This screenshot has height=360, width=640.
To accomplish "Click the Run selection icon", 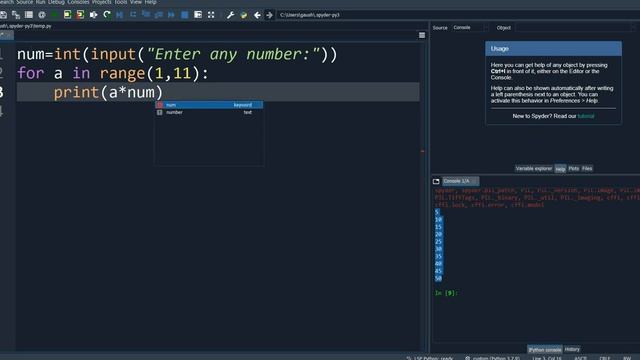I will [93, 15].
